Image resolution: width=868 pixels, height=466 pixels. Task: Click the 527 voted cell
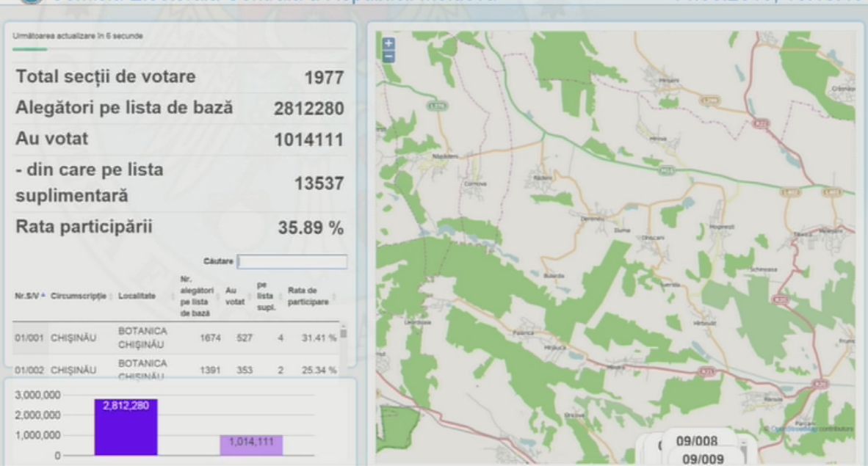tap(245, 338)
